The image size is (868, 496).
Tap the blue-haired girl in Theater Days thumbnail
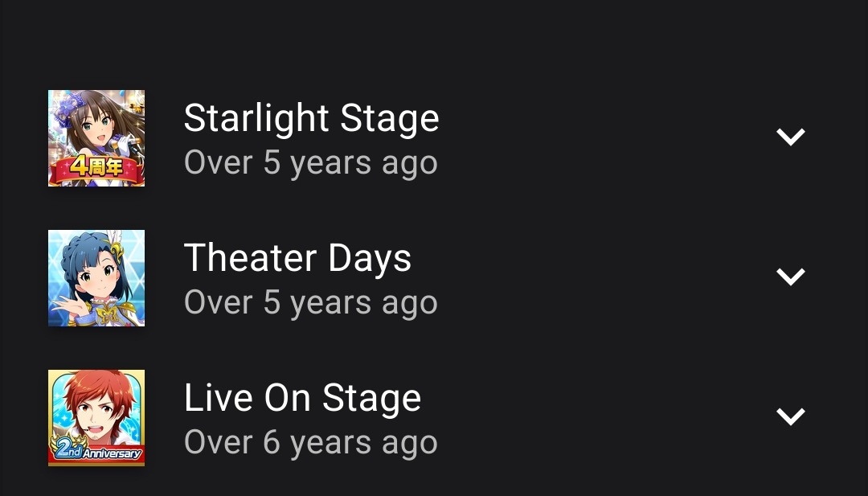(97, 274)
